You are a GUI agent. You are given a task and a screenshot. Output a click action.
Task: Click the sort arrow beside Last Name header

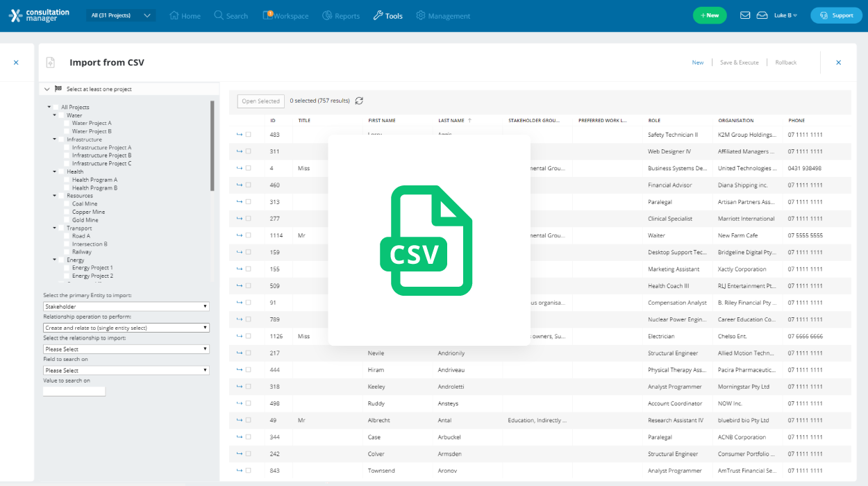pos(470,120)
